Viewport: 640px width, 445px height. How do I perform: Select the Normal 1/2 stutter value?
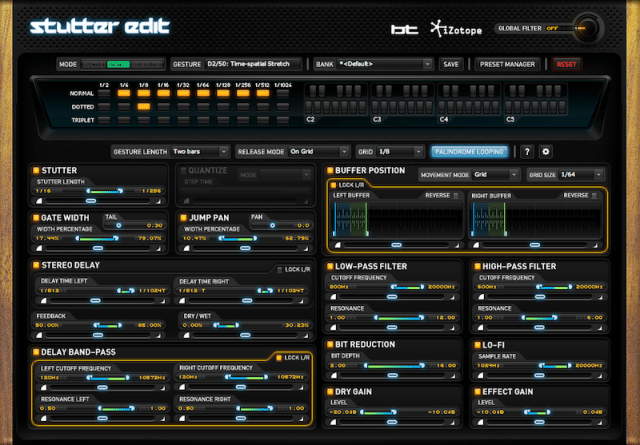[104, 93]
